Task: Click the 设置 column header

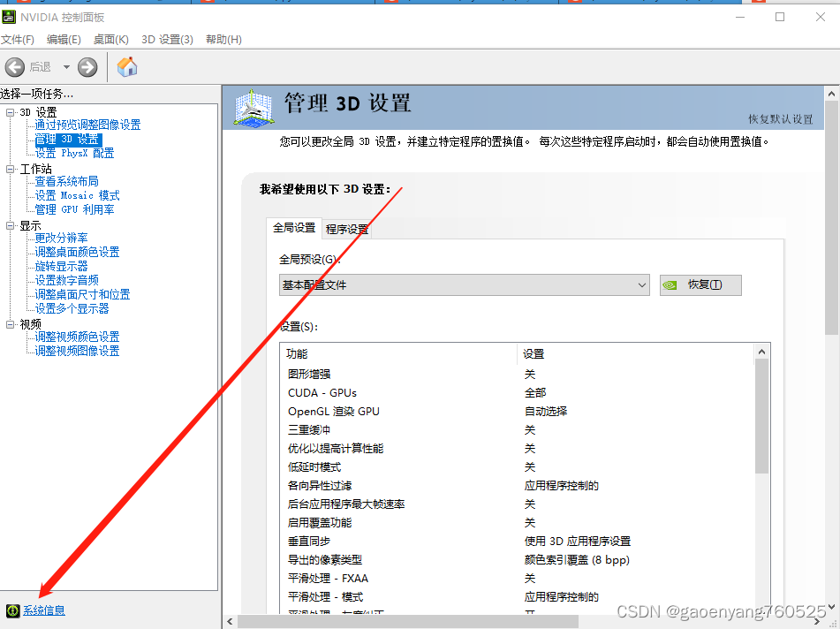Action: coord(635,353)
